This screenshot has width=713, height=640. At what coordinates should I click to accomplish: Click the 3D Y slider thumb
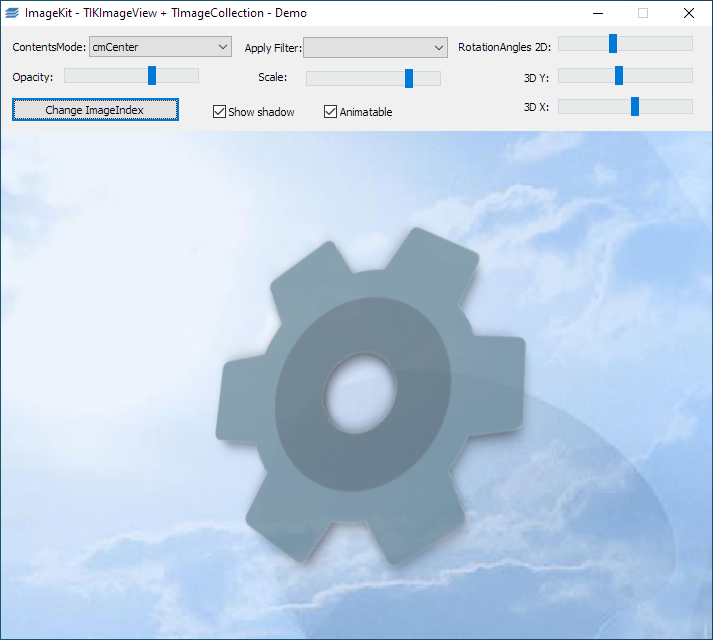[x=619, y=76]
